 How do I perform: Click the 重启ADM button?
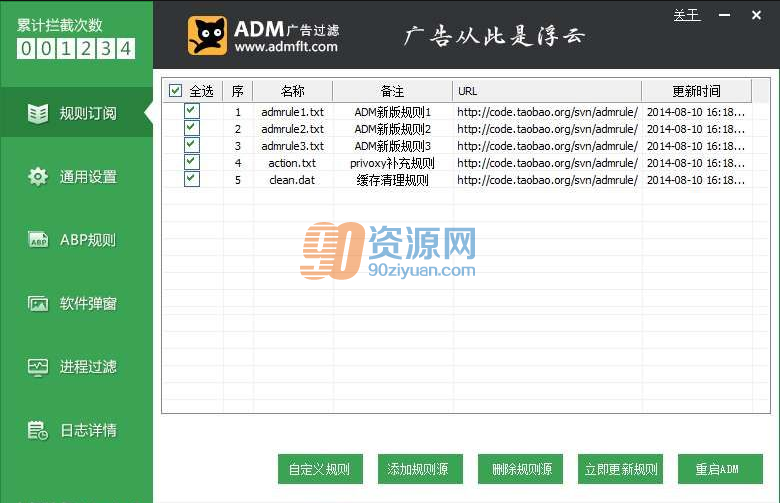(x=720, y=469)
